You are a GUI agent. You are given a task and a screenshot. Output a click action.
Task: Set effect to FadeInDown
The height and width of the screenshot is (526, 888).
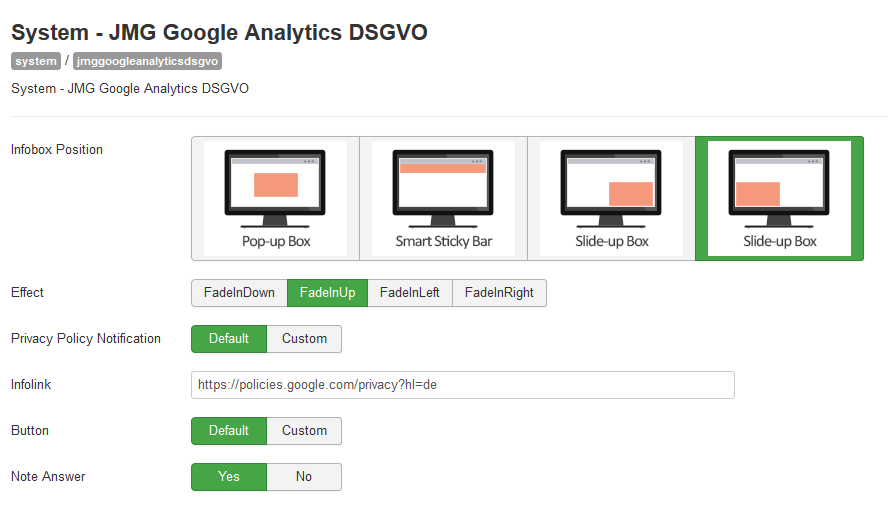(239, 293)
